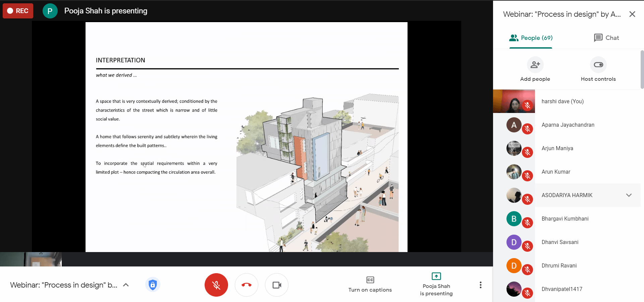Select the People (69) tab
The height and width of the screenshot is (302, 644).
531,38
